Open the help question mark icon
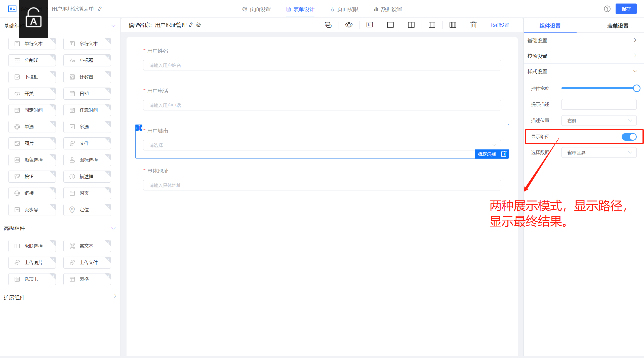Screen dimensions: 644x358 click(x=607, y=9)
